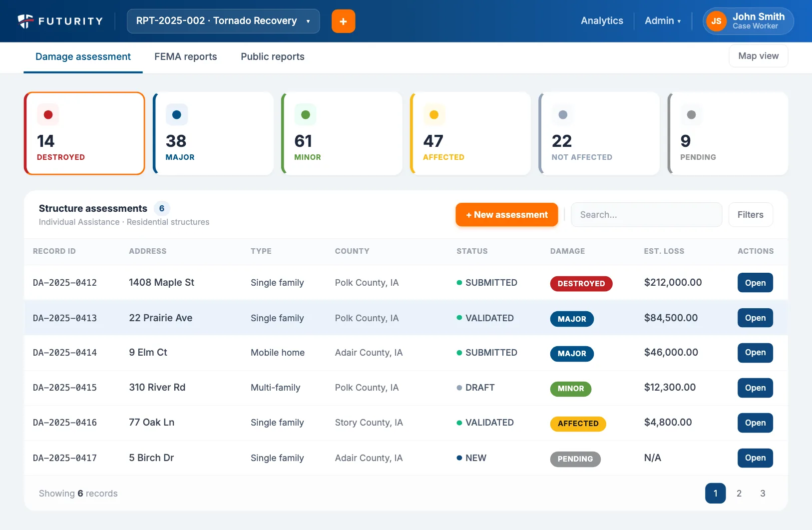The width and height of the screenshot is (812, 530).
Task: Select the Destroyed red dot icon
Action: (48, 115)
